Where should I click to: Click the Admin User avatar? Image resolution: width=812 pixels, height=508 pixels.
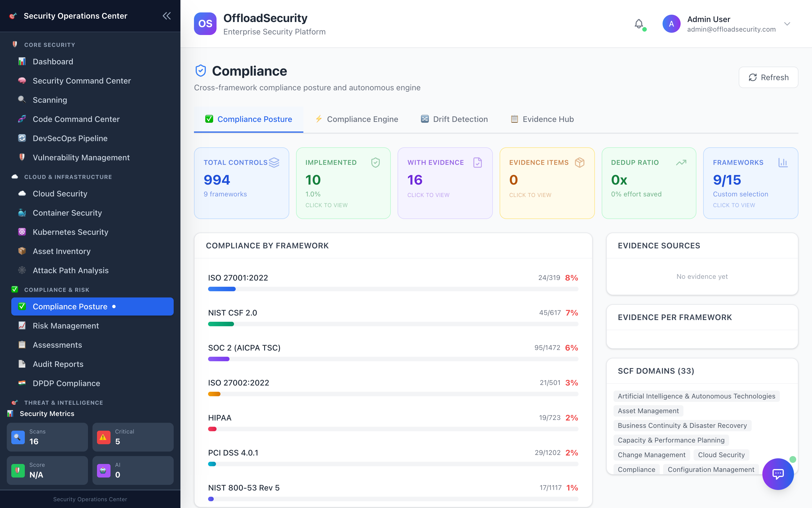(671, 24)
